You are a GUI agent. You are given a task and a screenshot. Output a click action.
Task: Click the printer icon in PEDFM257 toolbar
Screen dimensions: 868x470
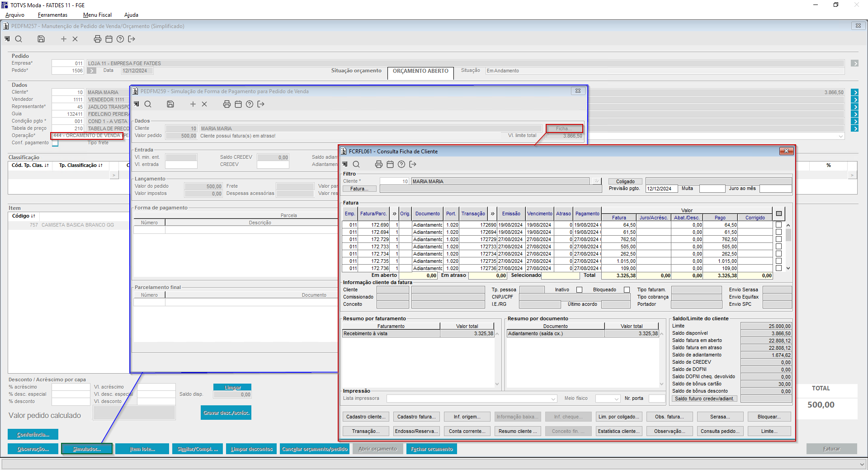tap(97, 39)
